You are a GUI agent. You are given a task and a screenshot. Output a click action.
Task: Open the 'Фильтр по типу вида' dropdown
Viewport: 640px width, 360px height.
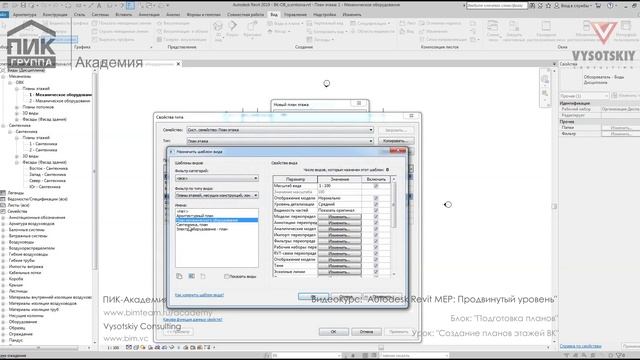[217, 196]
